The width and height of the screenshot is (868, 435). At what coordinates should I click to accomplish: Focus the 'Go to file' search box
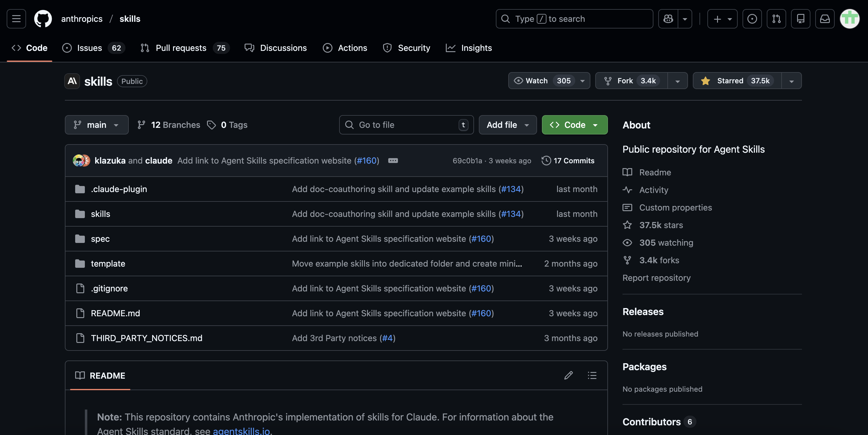click(406, 125)
